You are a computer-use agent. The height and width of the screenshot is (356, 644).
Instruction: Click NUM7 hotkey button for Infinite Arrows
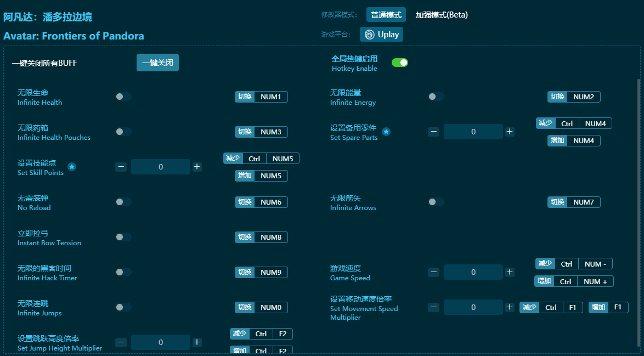(574, 202)
